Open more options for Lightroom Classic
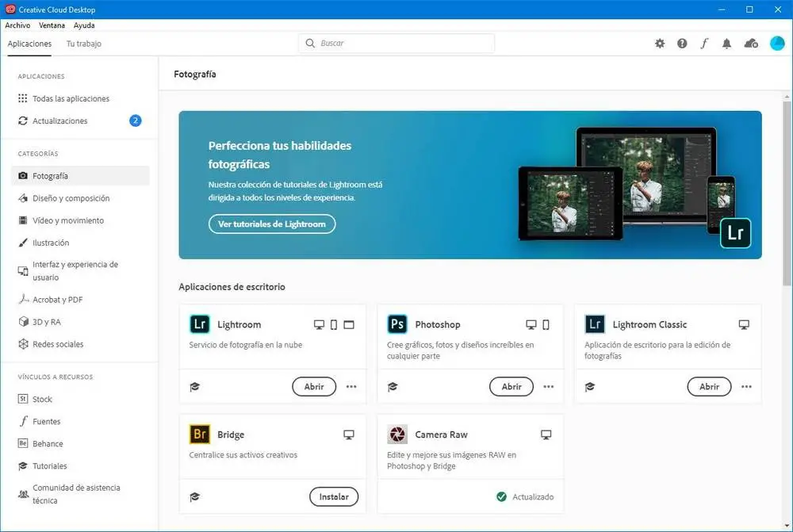The height and width of the screenshot is (532, 793). coord(746,387)
